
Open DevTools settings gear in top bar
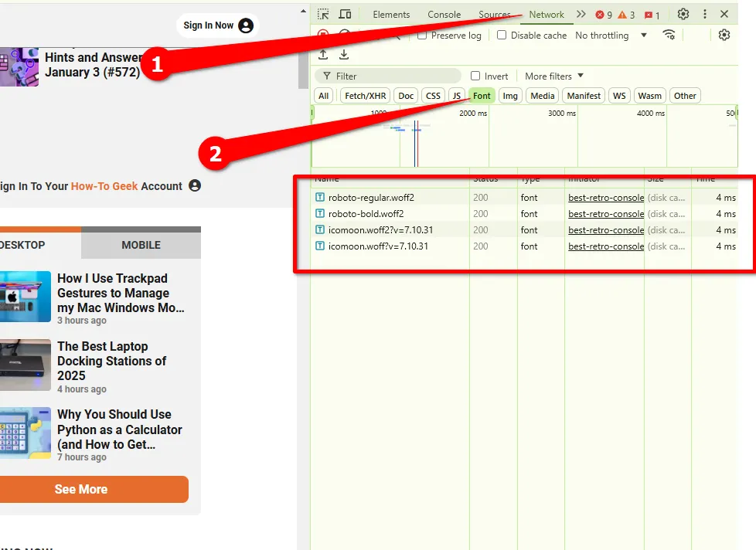[x=683, y=14]
